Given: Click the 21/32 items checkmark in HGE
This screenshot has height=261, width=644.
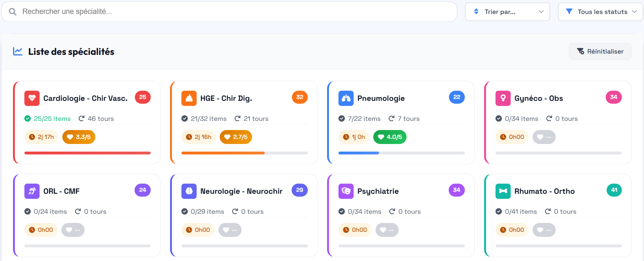Looking at the screenshot, I should coord(185,119).
